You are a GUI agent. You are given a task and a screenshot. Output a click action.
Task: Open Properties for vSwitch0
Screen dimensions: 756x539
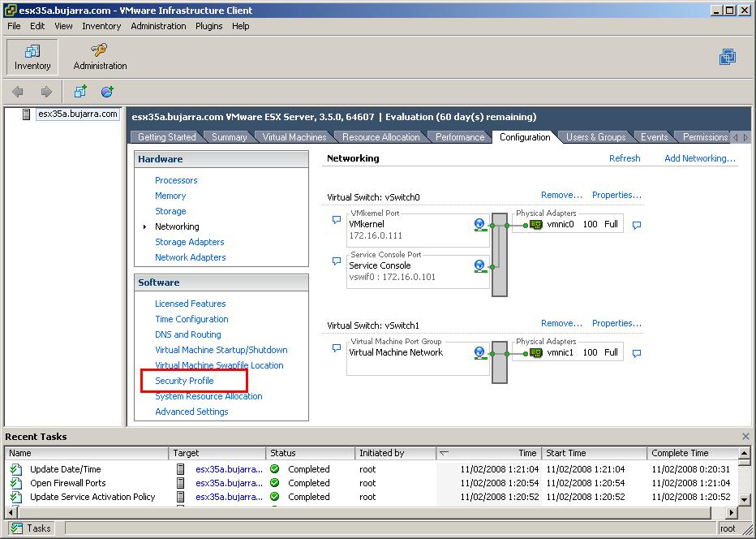click(616, 195)
